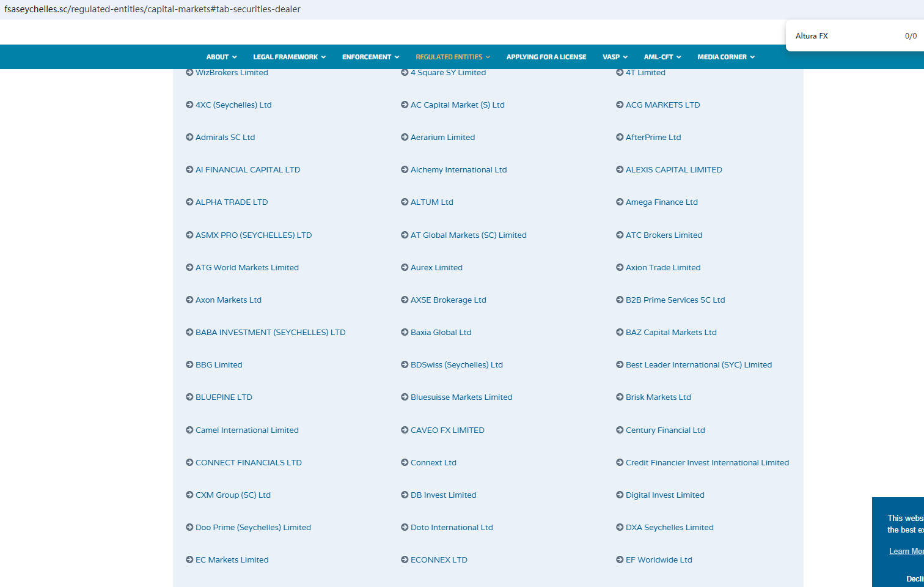Click arrow icon beside Amega Finance Ltd
The width and height of the screenshot is (924, 587).
pos(620,202)
